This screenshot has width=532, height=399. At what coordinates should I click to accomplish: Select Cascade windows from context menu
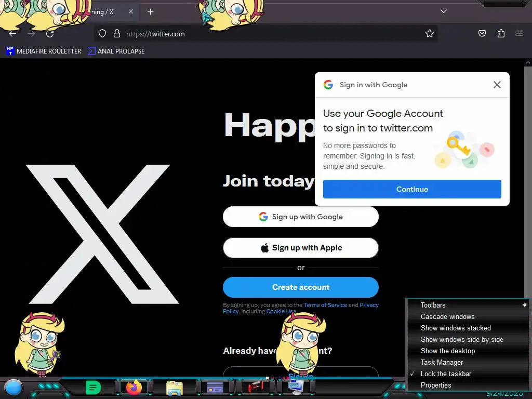(468, 316)
